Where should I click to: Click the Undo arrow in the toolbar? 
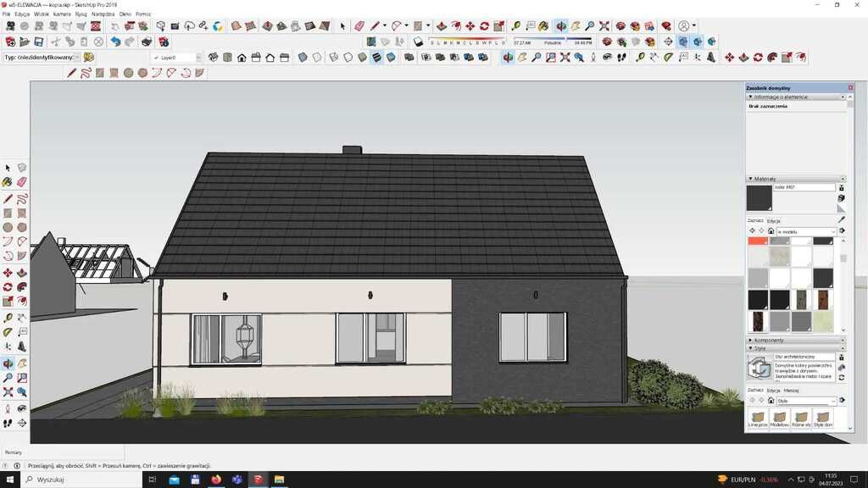pyautogui.click(x=114, y=42)
